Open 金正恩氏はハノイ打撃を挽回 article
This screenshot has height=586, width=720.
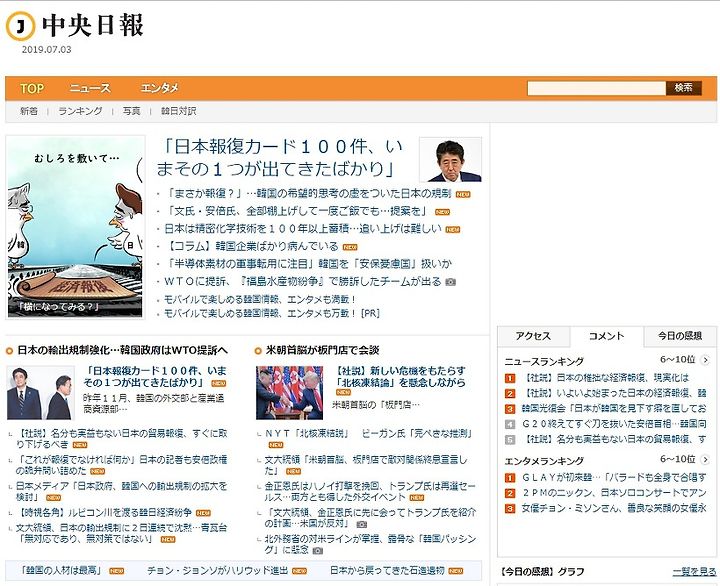pos(370,491)
